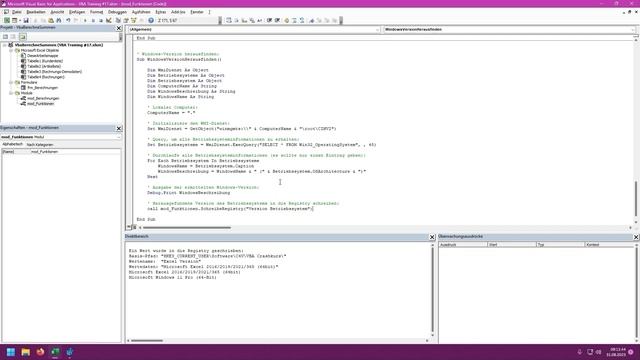Image resolution: width=640 pixels, height=360 pixels.
Task: Click View Object icon in Project panel
Action: point(13,37)
